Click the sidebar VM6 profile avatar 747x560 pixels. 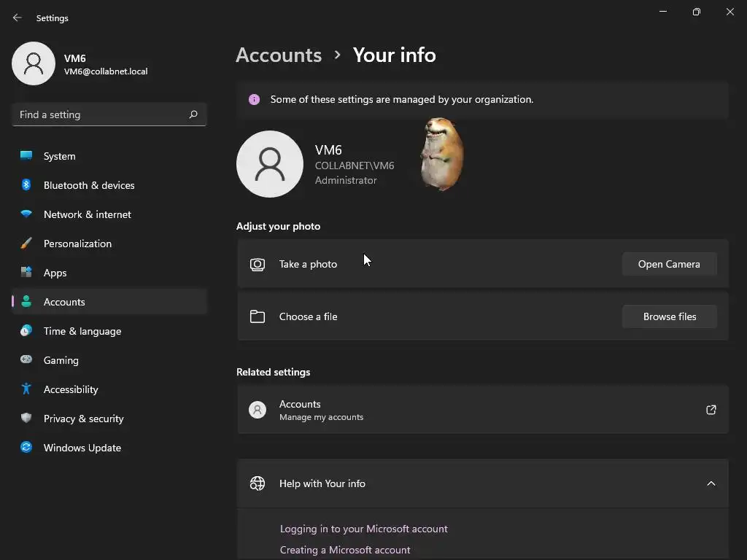pos(34,63)
